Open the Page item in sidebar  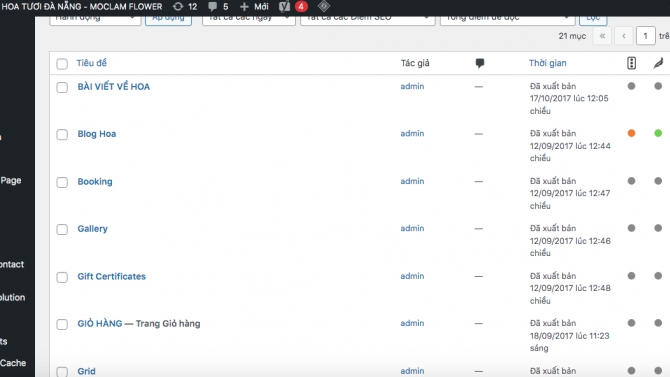coord(11,180)
